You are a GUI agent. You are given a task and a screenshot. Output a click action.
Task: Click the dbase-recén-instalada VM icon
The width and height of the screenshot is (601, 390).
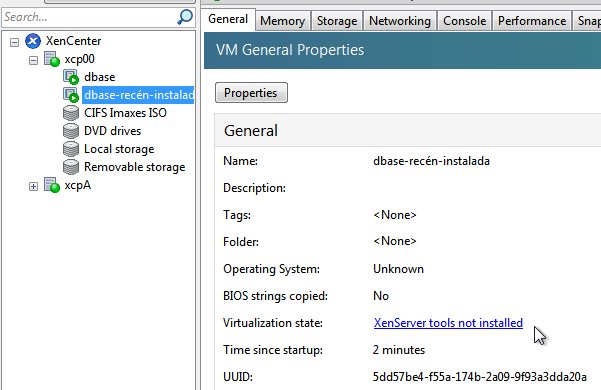click(x=71, y=95)
